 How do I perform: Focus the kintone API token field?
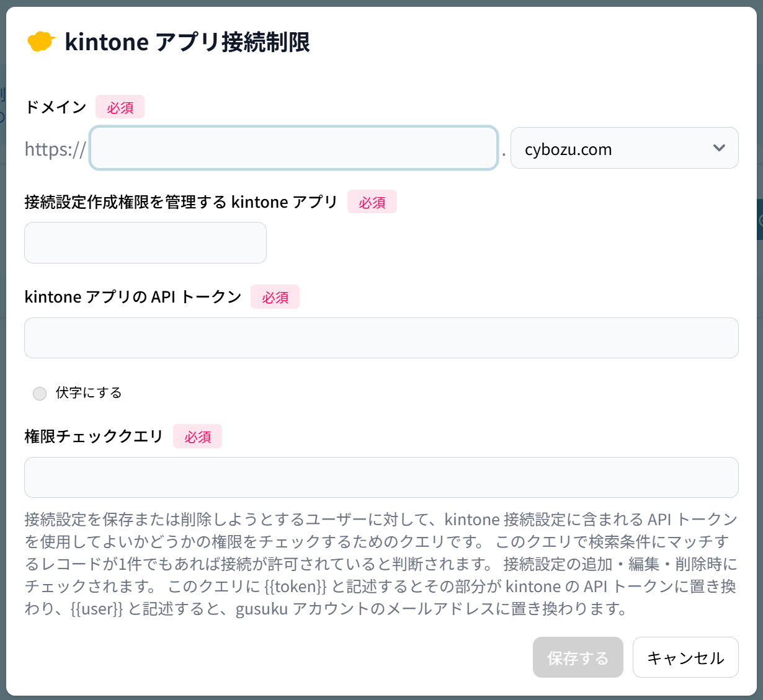coord(381,338)
